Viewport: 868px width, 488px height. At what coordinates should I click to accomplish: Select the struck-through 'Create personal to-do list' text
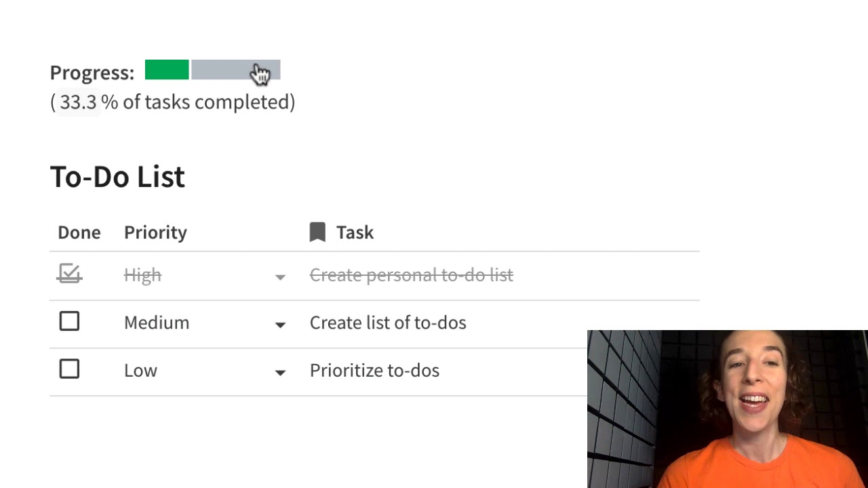[411, 275]
